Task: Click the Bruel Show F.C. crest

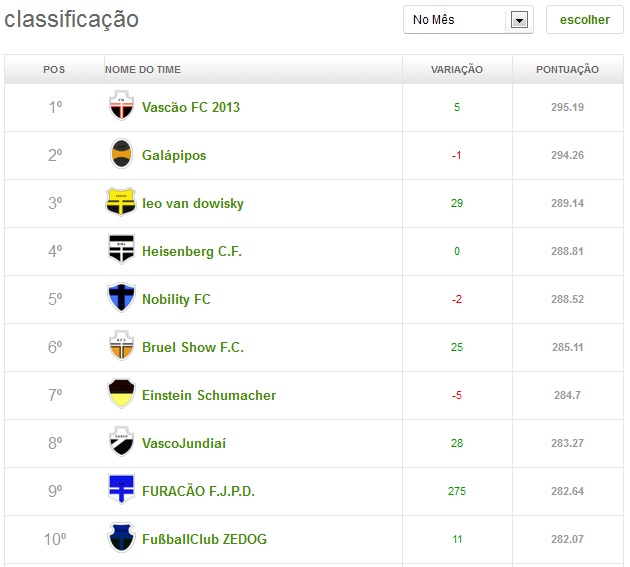Action: [121, 346]
